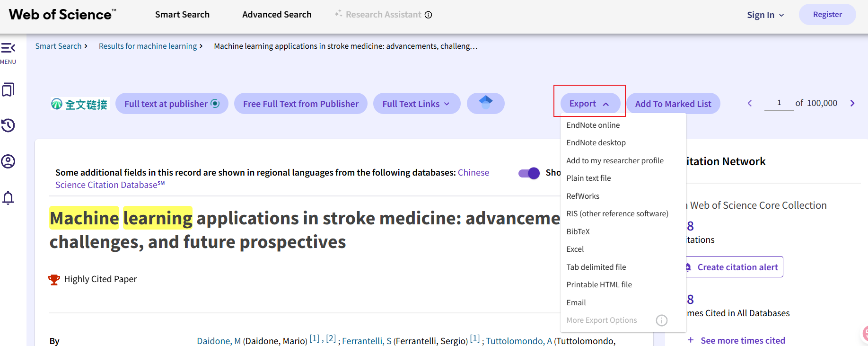Select RIS (other reference software) option
The image size is (868, 346).
[617, 214]
